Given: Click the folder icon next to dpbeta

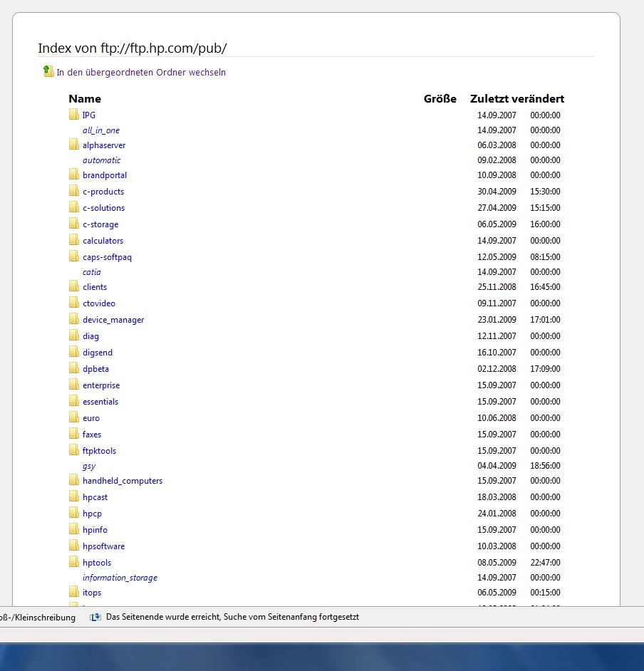Looking at the screenshot, I should (x=74, y=368).
